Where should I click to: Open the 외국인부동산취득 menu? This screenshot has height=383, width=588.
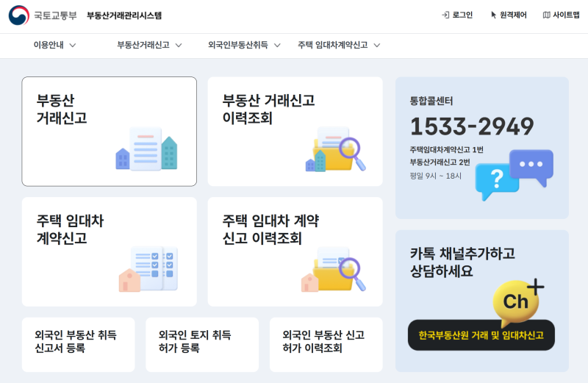pos(244,46)
